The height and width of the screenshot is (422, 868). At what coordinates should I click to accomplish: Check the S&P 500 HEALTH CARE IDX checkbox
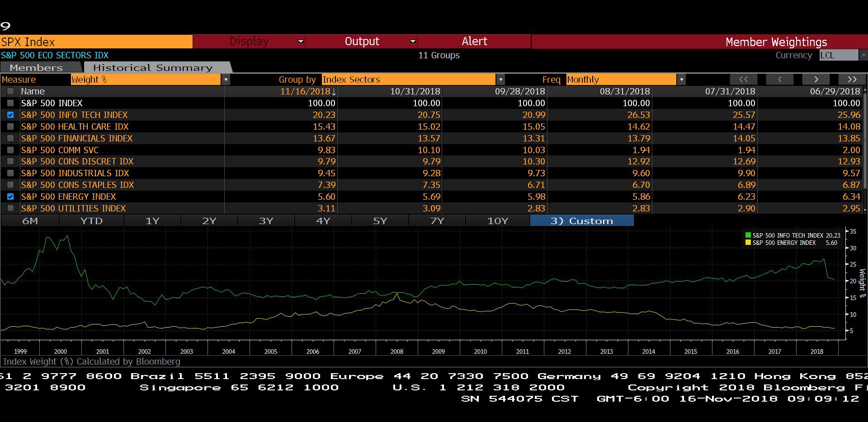10,127
